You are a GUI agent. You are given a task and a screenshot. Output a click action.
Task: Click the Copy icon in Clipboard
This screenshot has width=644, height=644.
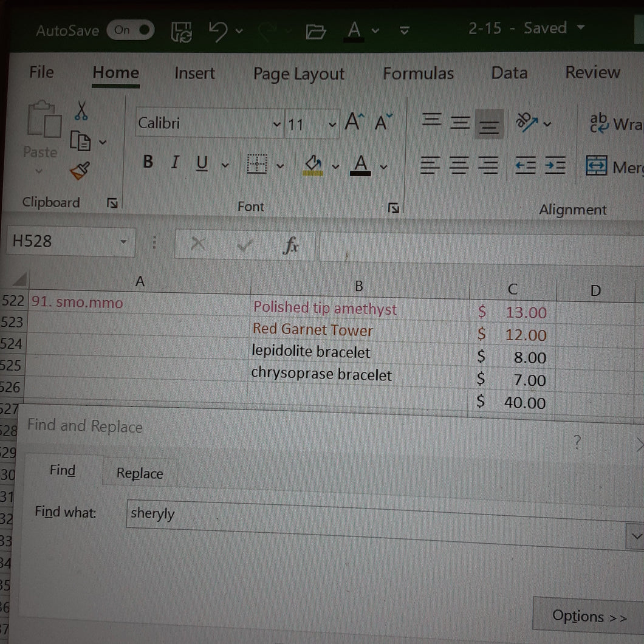pyautogui.click(x=80, y=142)
